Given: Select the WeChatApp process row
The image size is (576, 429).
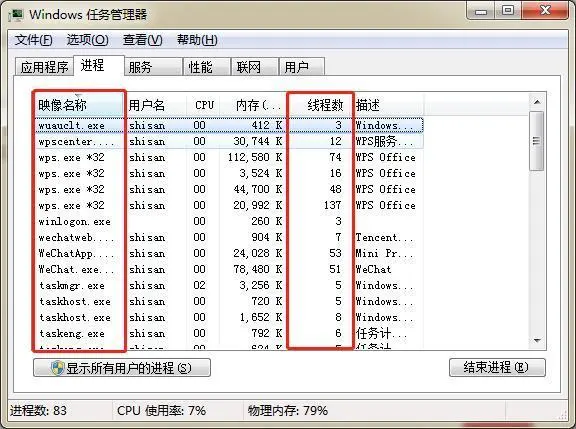Looking at the screenshot, I should (229, 253).
